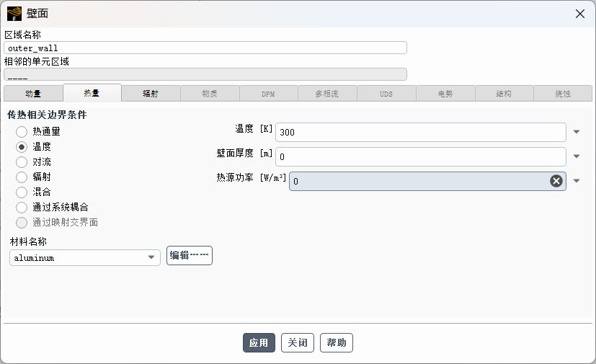Close the 壁面 dialog window
This screenshot has width=596, height=364.
click(x=579, y=14)
